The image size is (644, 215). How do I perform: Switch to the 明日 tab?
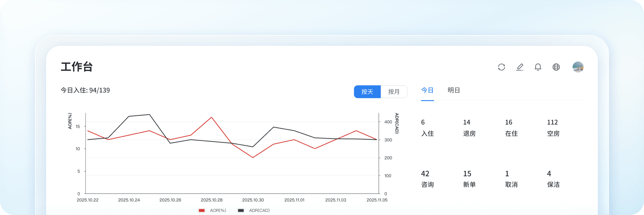pyautogui.click(x=454, y=90)
